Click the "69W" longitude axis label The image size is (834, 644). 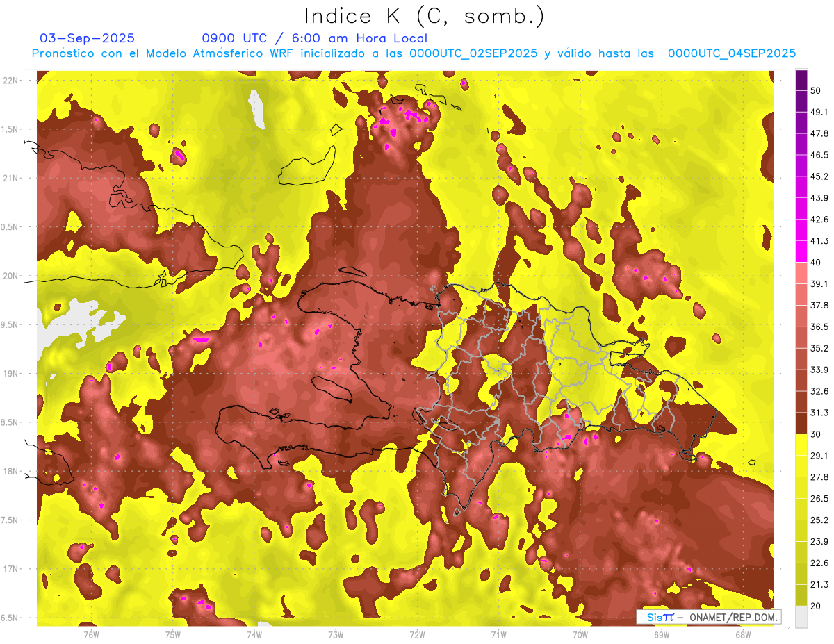662,634
